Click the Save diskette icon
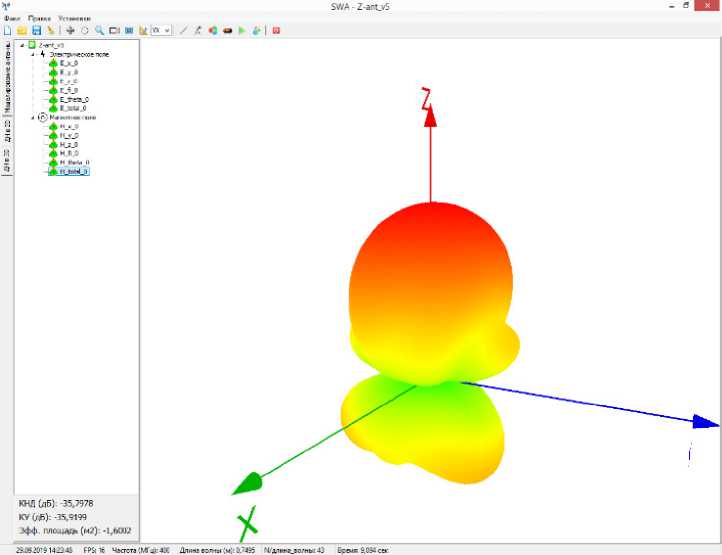This screenshot has height=555, width=722. click(x=36, y=30)
